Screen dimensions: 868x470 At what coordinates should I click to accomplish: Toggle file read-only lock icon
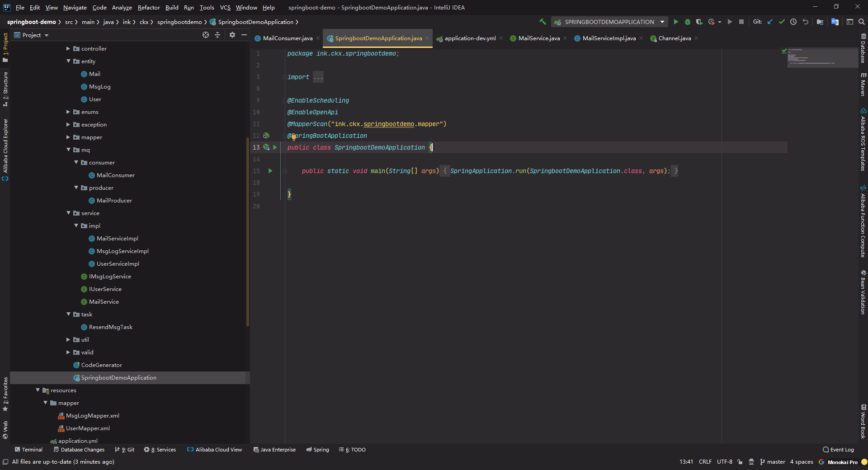click(740, 462)
